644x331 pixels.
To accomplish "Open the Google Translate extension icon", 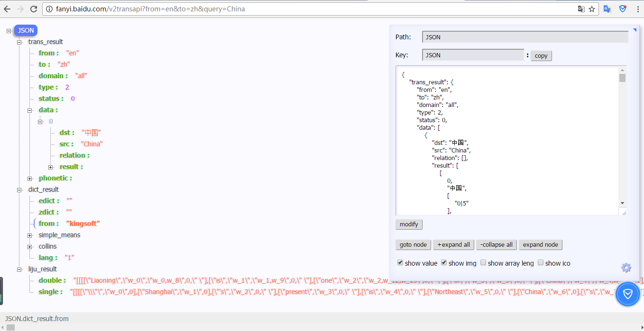I will 607,9.
